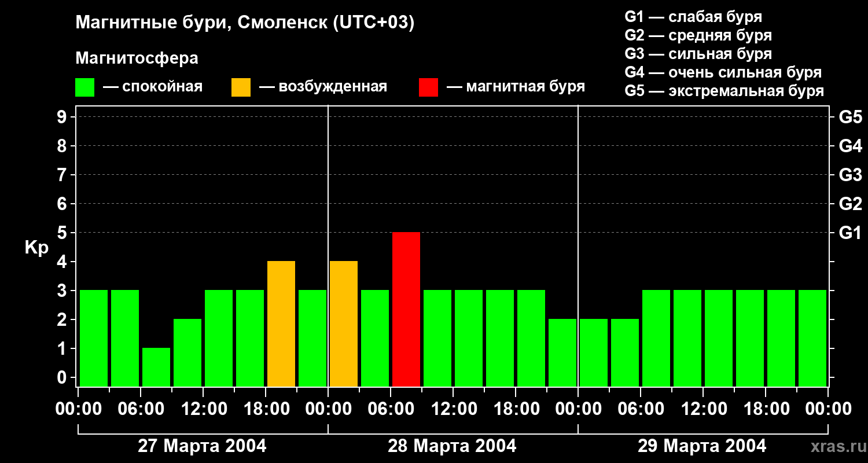Select the last green bar on 29 Марта
The height and width of the screenshot is (463, 868).
tap(812, 338)
